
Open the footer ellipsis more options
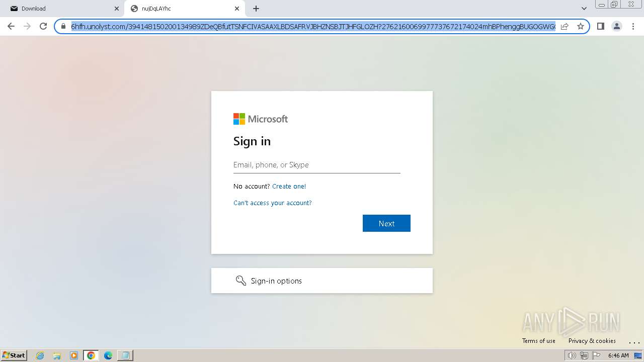click(x=634, y=341)
